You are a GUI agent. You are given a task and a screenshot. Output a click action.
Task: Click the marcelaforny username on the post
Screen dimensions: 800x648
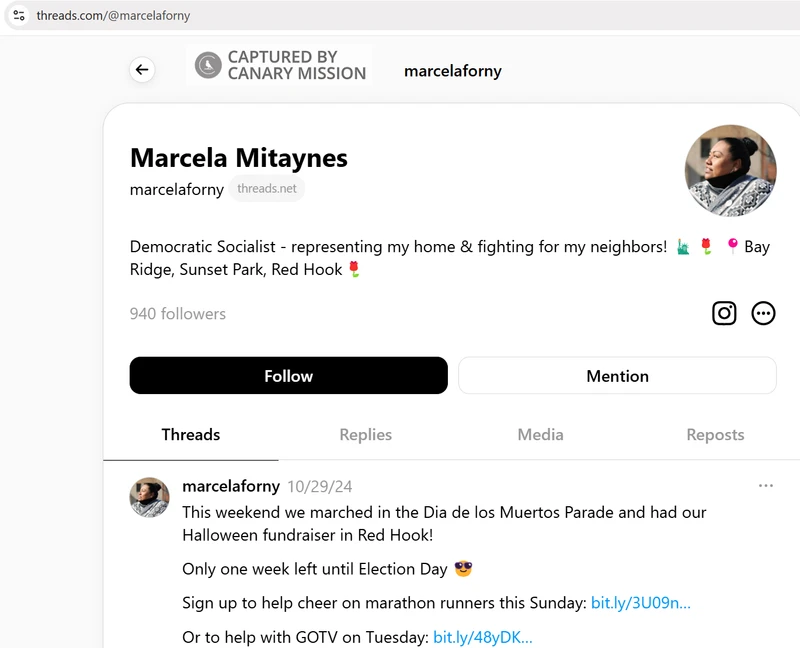click(231, 487)
